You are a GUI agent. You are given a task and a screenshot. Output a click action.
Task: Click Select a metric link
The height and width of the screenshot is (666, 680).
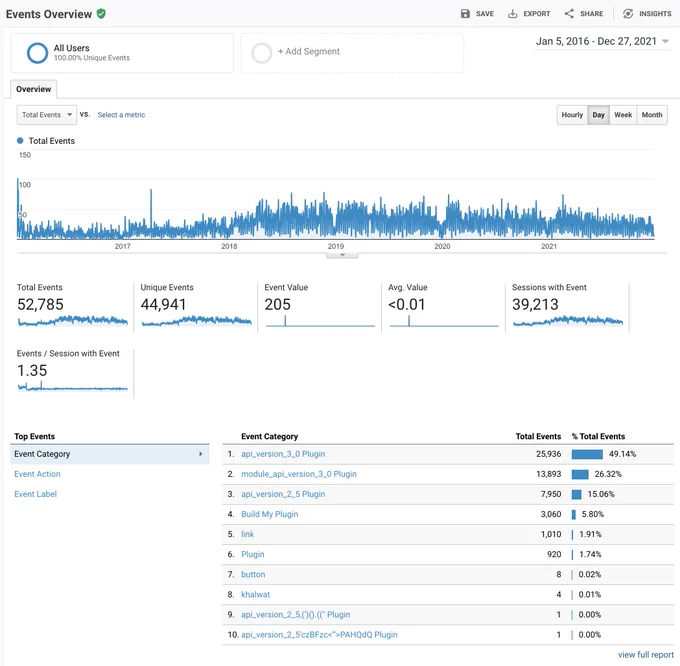click(x=121, y=115)
